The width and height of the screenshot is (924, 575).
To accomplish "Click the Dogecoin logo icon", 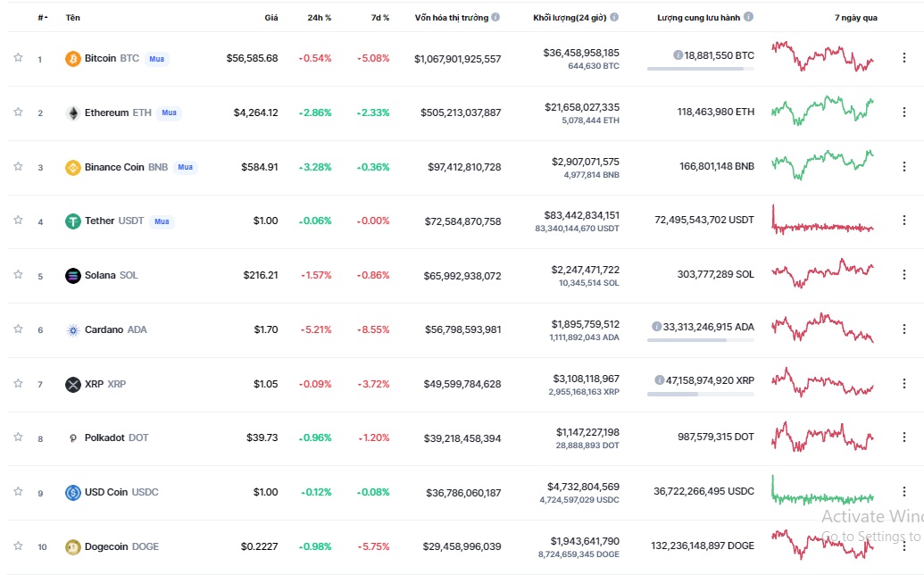I will (73, 546).
